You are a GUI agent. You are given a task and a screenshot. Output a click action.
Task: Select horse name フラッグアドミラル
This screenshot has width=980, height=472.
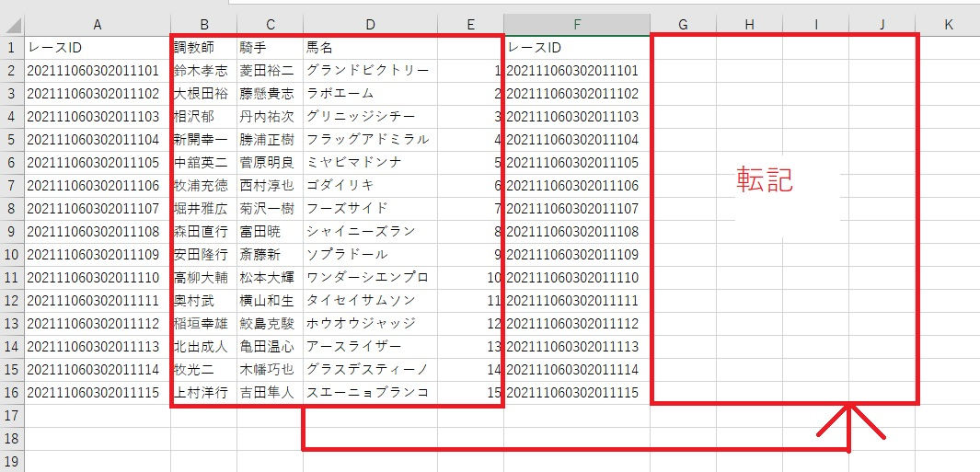(371, 140)
